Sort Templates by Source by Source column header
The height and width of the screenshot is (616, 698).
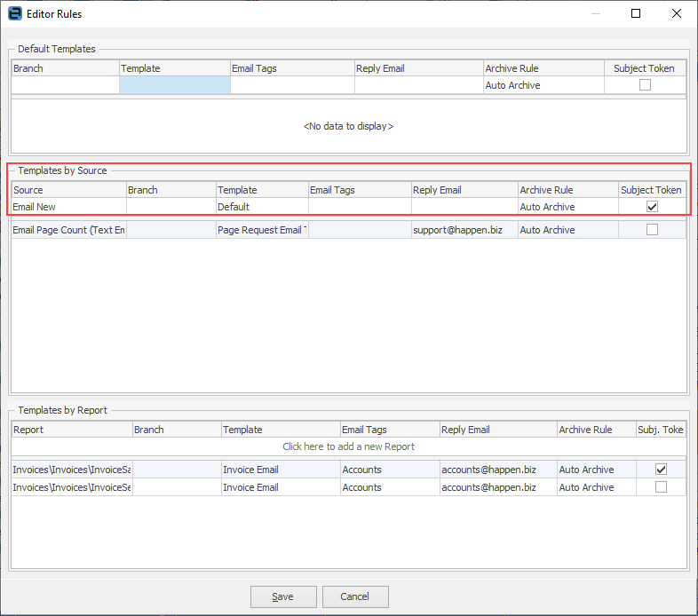(68, 190)
